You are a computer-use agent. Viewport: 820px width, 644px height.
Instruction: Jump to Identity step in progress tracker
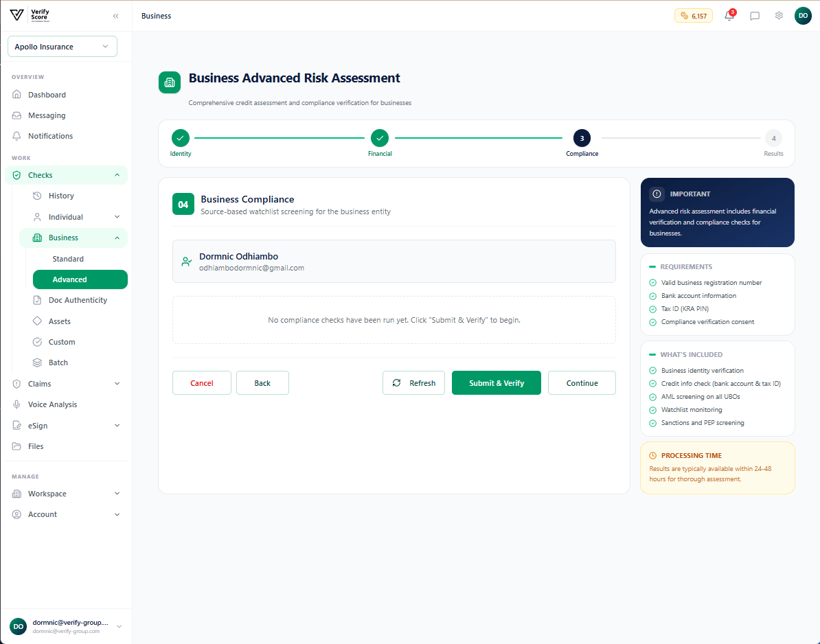(181, 139)
